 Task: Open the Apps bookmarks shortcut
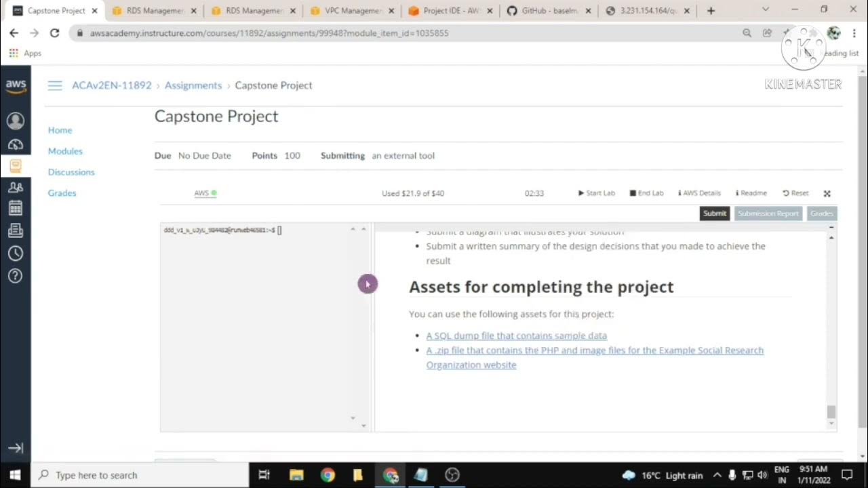[x=24, y=54]
